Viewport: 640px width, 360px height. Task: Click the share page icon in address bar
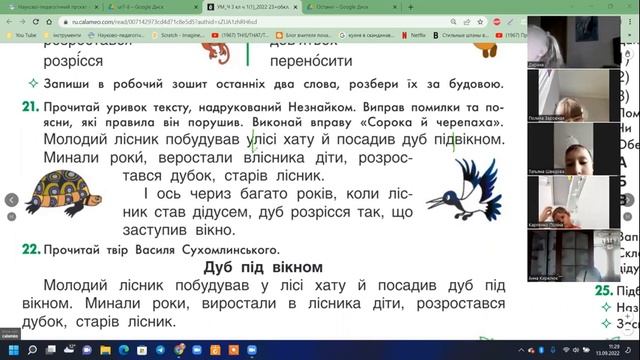(467, 22)
